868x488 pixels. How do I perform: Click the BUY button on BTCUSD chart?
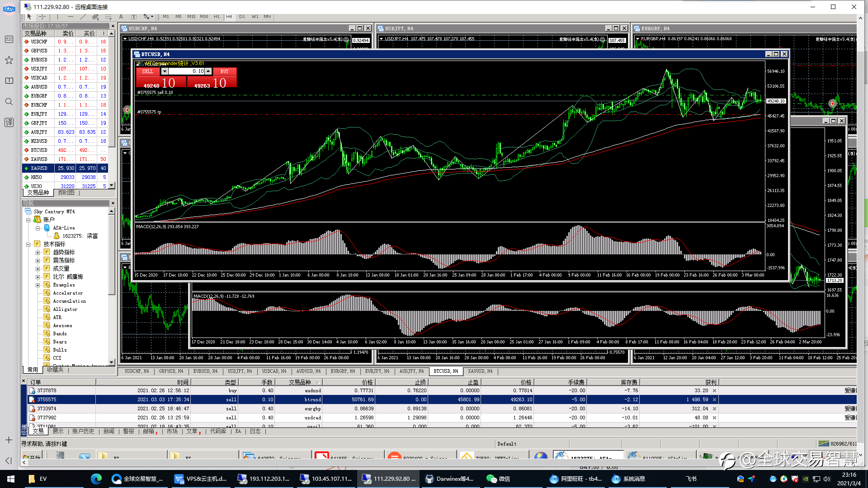[224, 71]
